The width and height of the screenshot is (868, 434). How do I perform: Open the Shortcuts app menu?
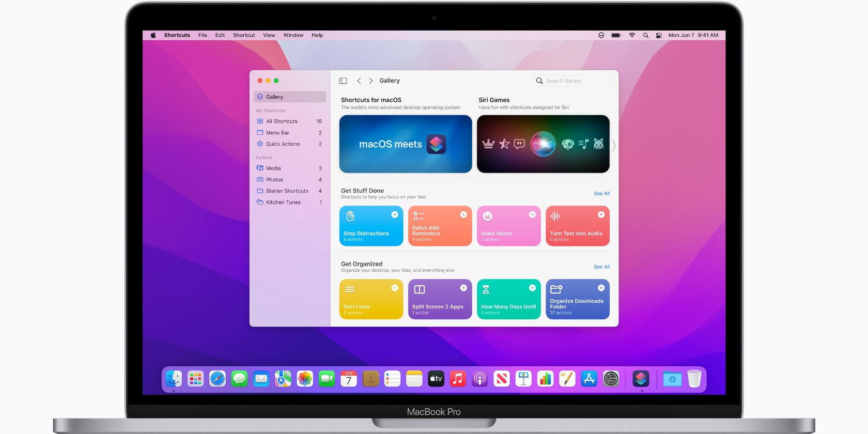pyautogui.click(x=177, y=35)
